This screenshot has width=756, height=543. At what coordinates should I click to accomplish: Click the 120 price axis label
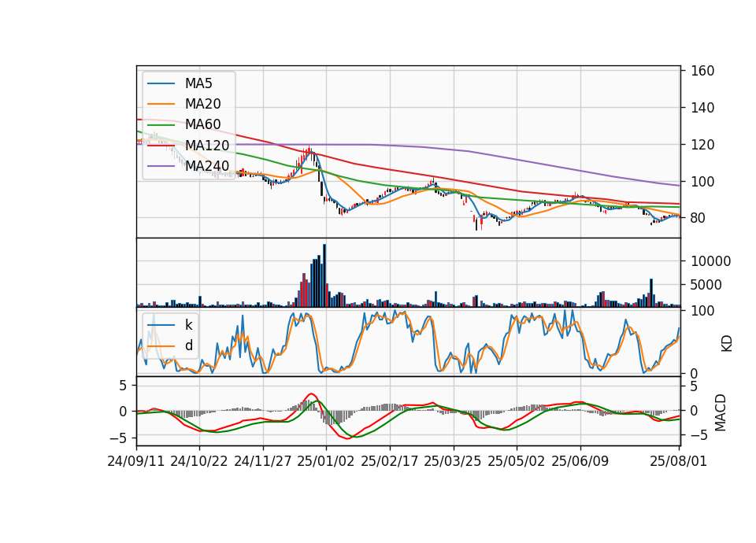[702, 145]
